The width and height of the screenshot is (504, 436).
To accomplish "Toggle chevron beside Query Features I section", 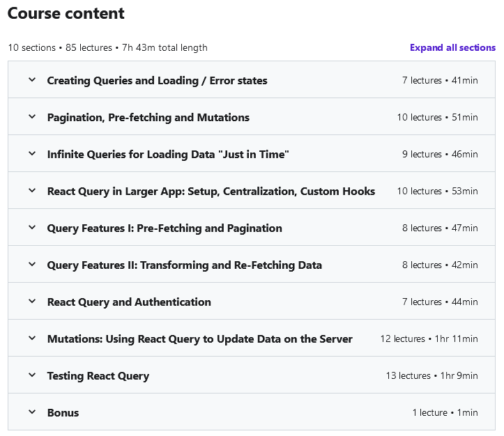I will tap(31, 228).
